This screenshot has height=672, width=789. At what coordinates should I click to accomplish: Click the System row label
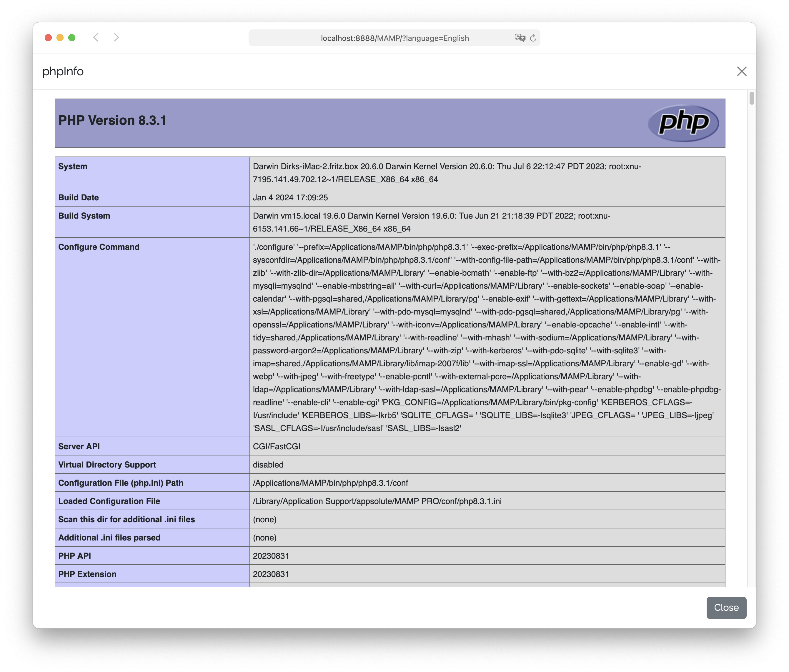(x=73, y=167)
